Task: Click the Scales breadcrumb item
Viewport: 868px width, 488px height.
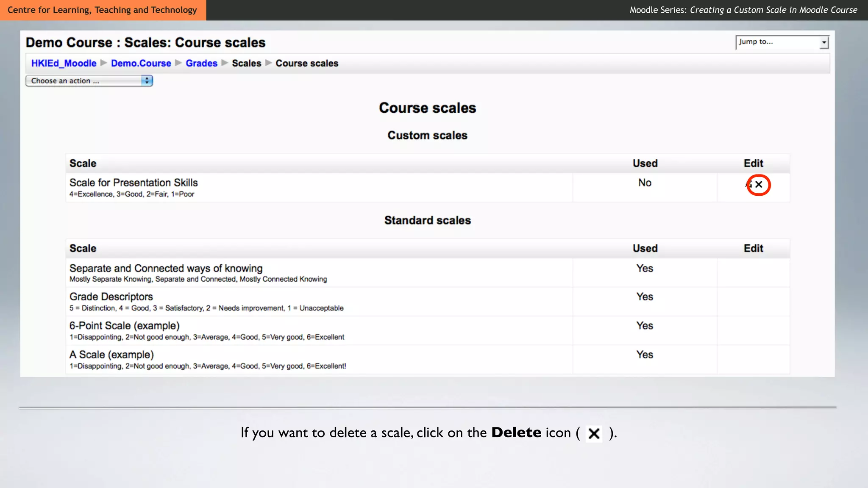Action: pyautogui.click(x=246, y=63)
